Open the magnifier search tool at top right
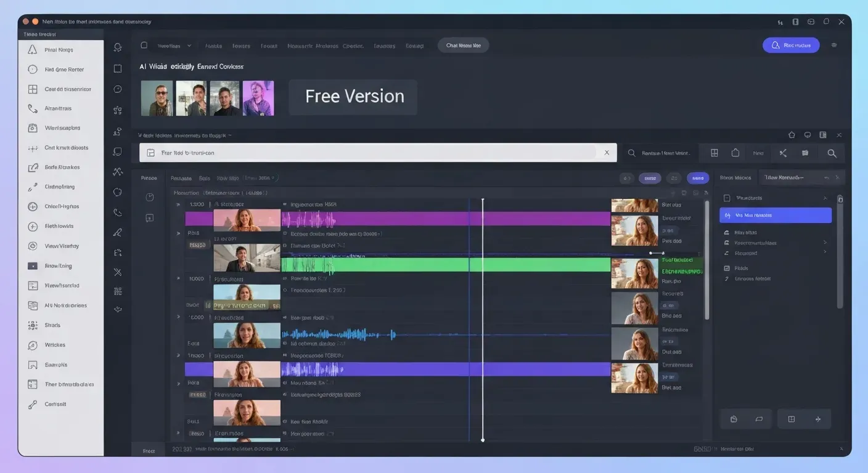This screenshot has height=473, width=868. pyautogui.click(x=832, y=153)
